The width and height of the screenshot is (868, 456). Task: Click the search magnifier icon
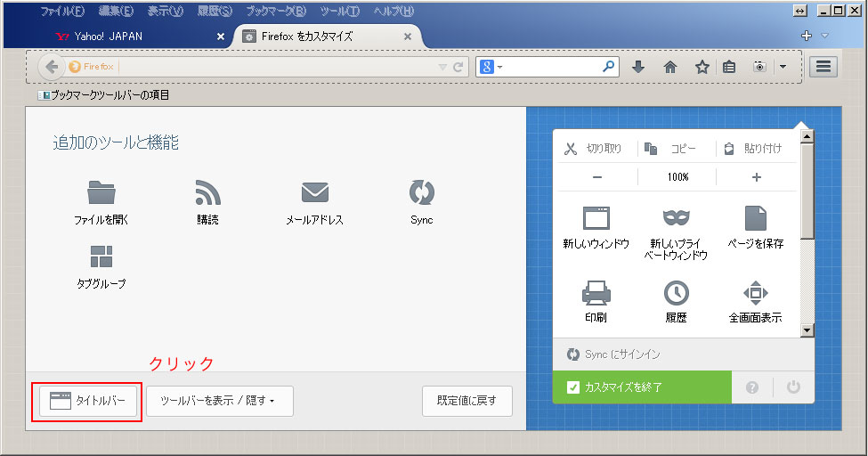[x=608, y=67]
